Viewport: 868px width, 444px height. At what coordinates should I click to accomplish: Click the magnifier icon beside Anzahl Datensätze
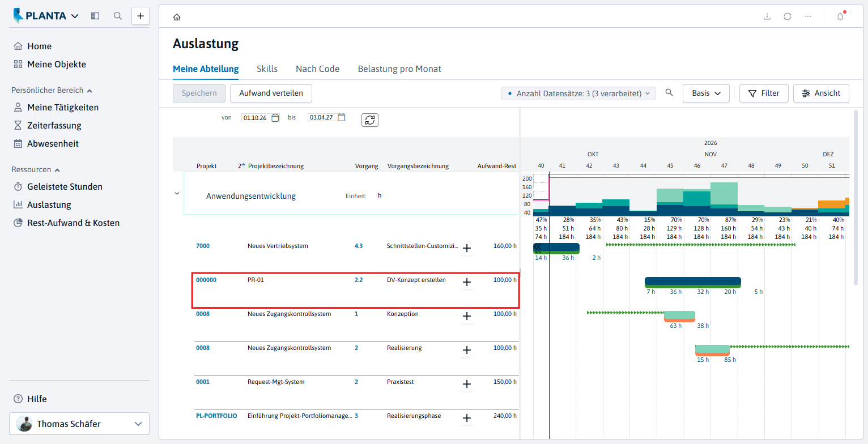(669, 93)
